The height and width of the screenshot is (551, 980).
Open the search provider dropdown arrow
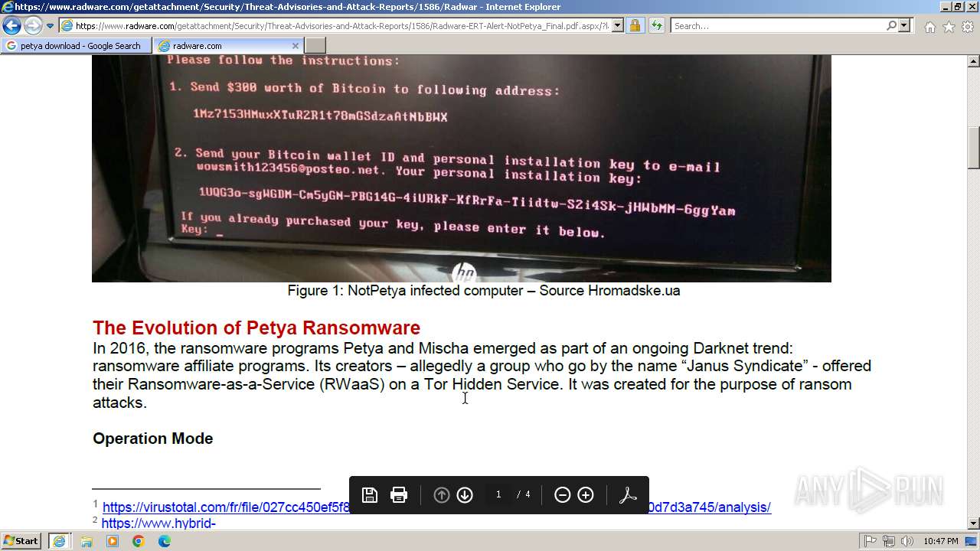pyautogui.click(x=905, y=26)
